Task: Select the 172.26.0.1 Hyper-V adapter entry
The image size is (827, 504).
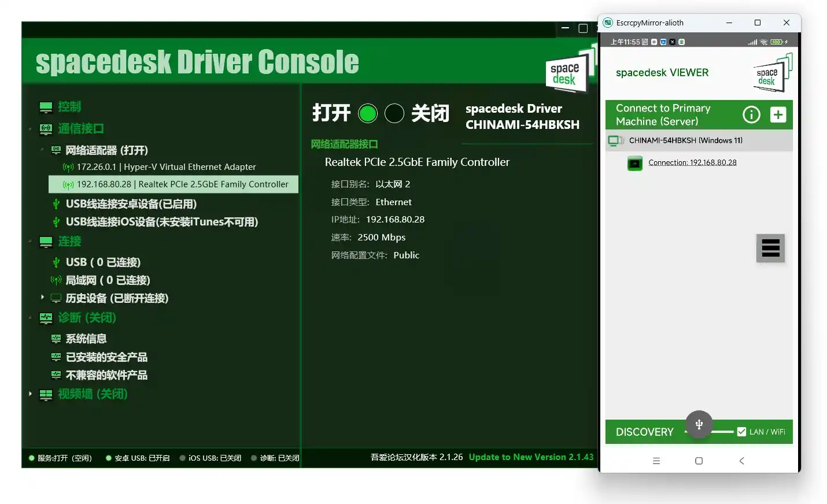Action: point(166,167)
